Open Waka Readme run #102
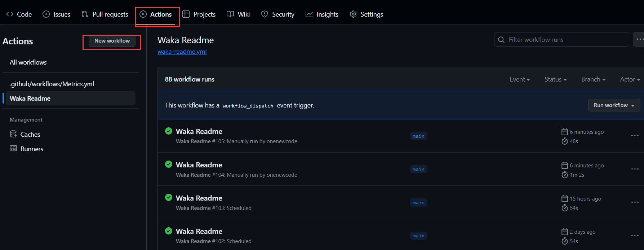644x250 pixels. [199, 231]
